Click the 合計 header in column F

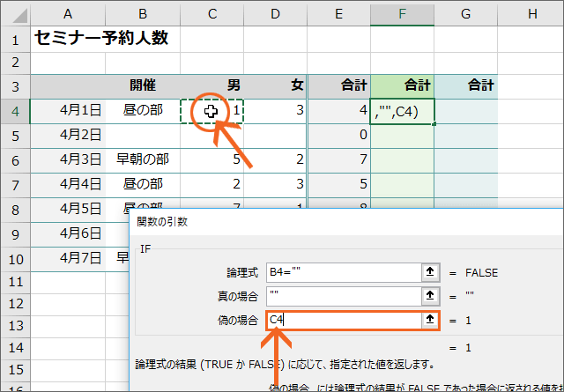click(x=402, y=86)
